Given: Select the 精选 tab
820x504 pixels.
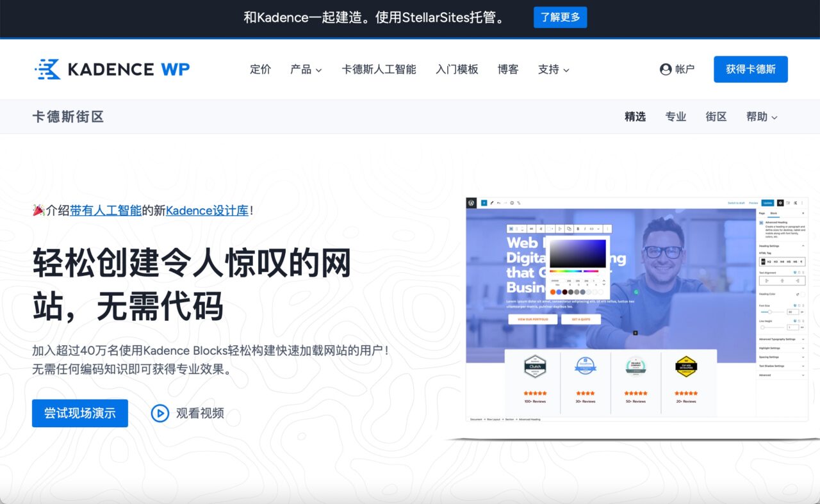Looking at the screenshot, I should point(635,117).
